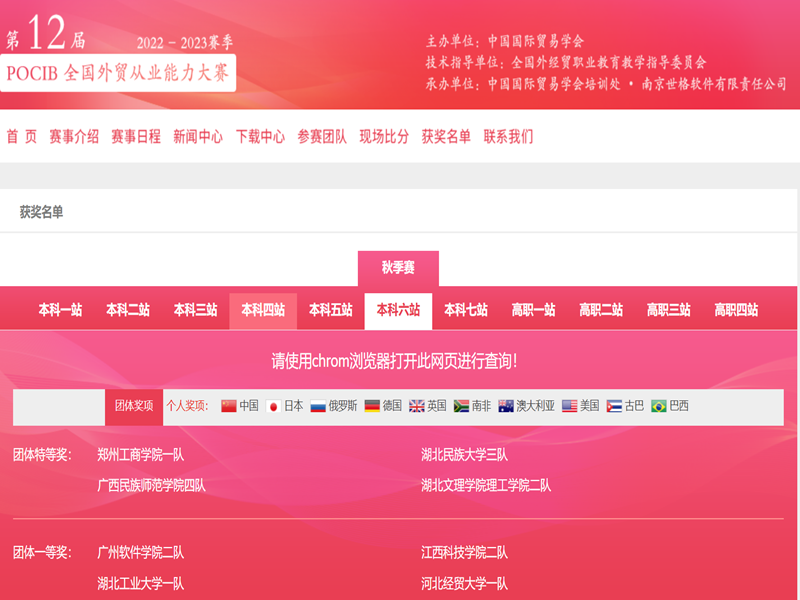Click the 获奖名单 section heading
Screen dimensions: 800x600
click(x=41, y=212)
